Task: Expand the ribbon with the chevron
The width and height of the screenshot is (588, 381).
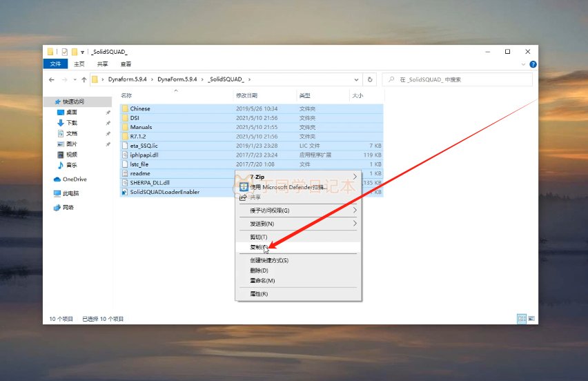Action: (x=523, y=64)
